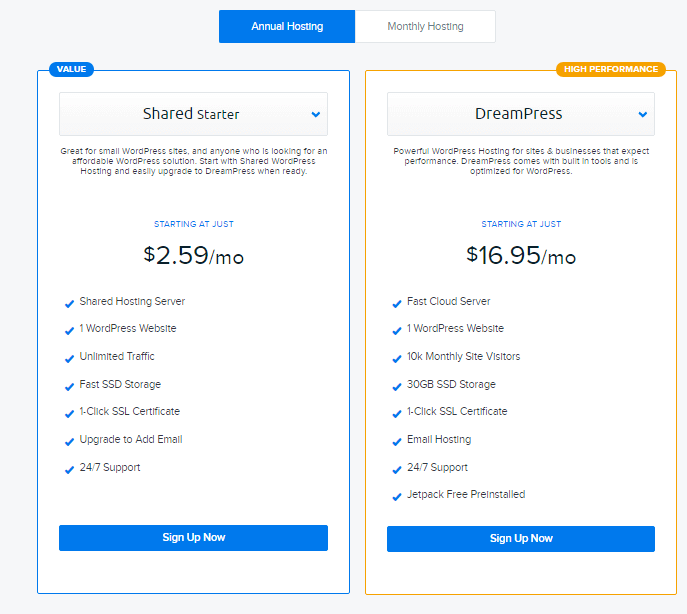Click Sign Up Now for DreamPress
Screen dimensions: 687x614
point(520,539)
